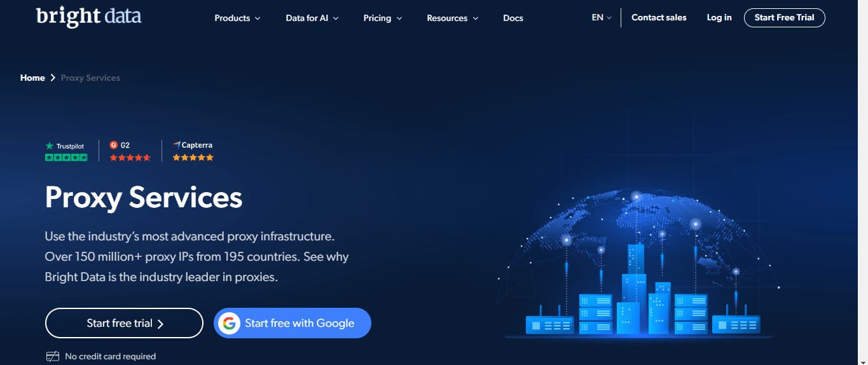
Task: Expand the Data for AI chevron
Action: click(336, 18)
